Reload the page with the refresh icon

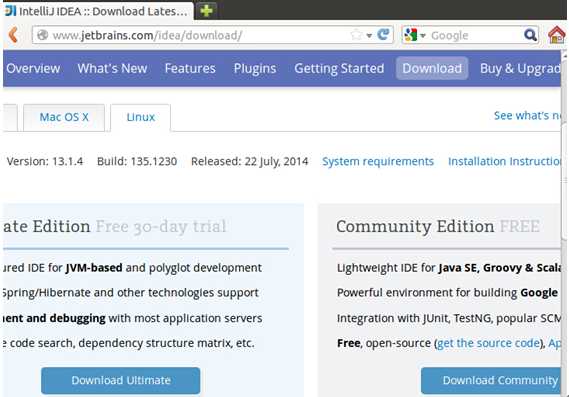[383, 35]
